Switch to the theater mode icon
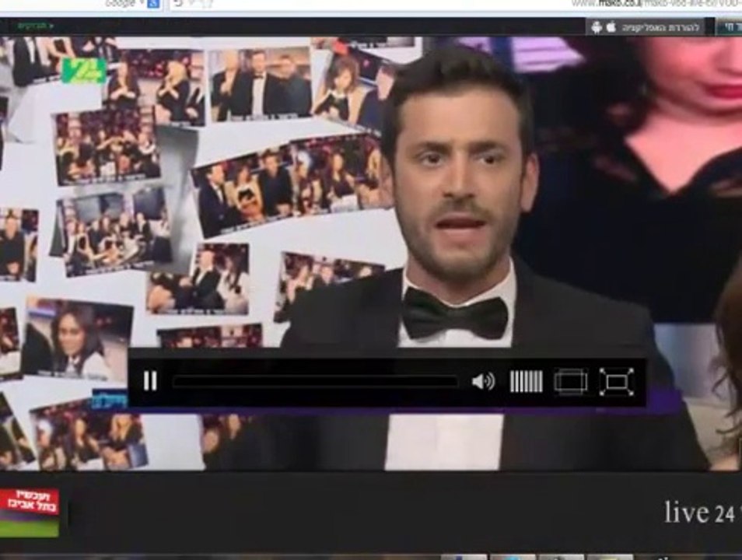This screenshot has width=742, height=560. point(571,382)
